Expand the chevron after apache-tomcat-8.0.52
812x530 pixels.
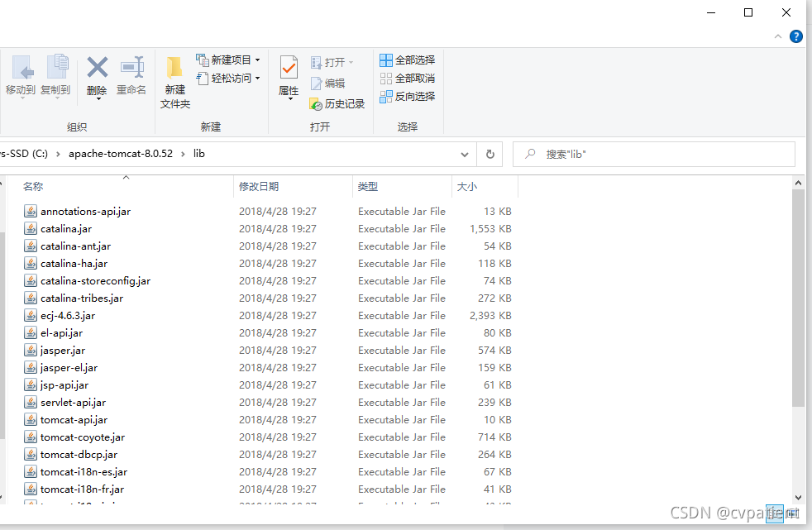tap(183, 155)
